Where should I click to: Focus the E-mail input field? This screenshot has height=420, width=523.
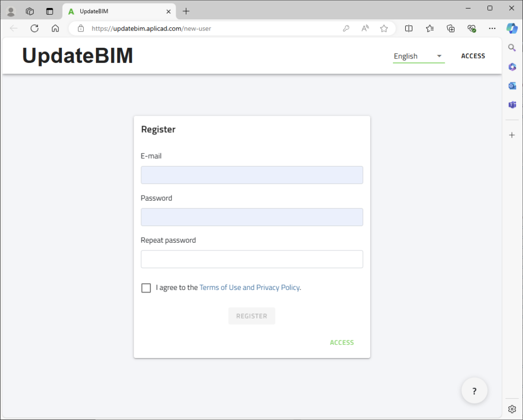pos(252,175)
